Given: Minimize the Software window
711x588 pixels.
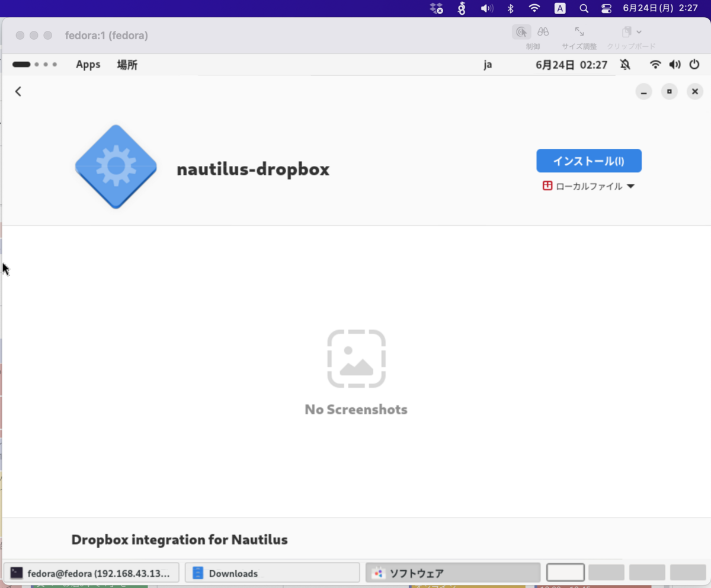Looking at the screenshot, I should pyautogui.click(x=643, y=91).
